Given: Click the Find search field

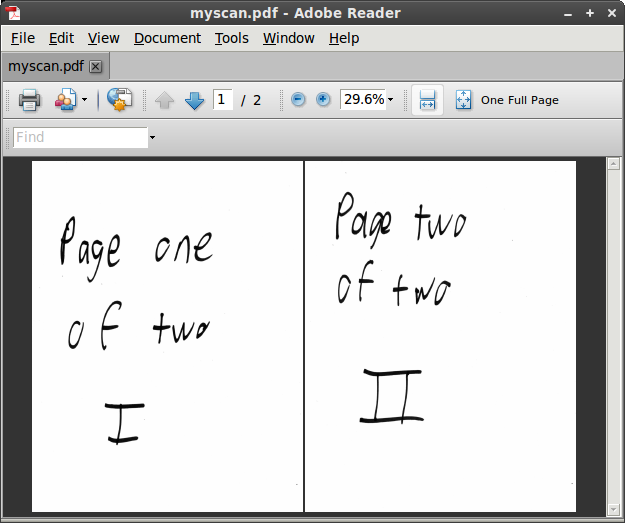Looking at the screenshot, I should pos(81,138).
